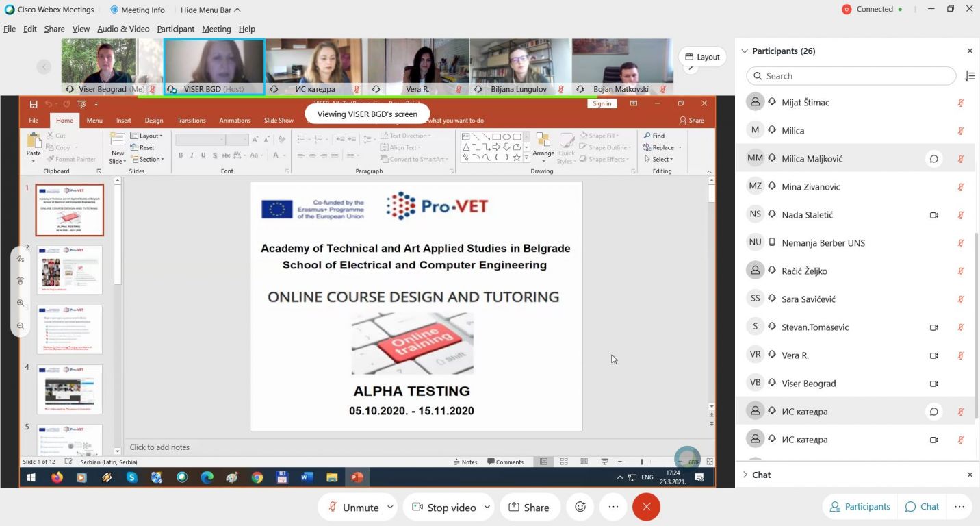Click the camera icon beside Stevan.Tomasevic

point(933,327)
